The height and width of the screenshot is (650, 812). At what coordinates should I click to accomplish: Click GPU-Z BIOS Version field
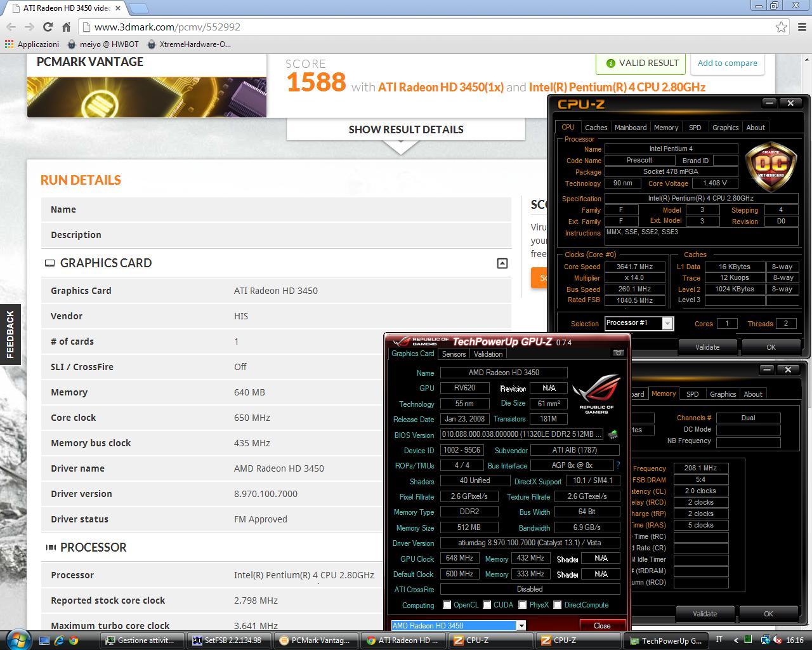(521, 435)
